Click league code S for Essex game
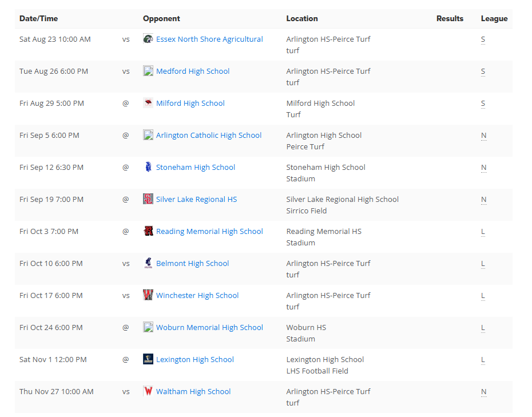532x417 pixels. click(x=483, y=39)
